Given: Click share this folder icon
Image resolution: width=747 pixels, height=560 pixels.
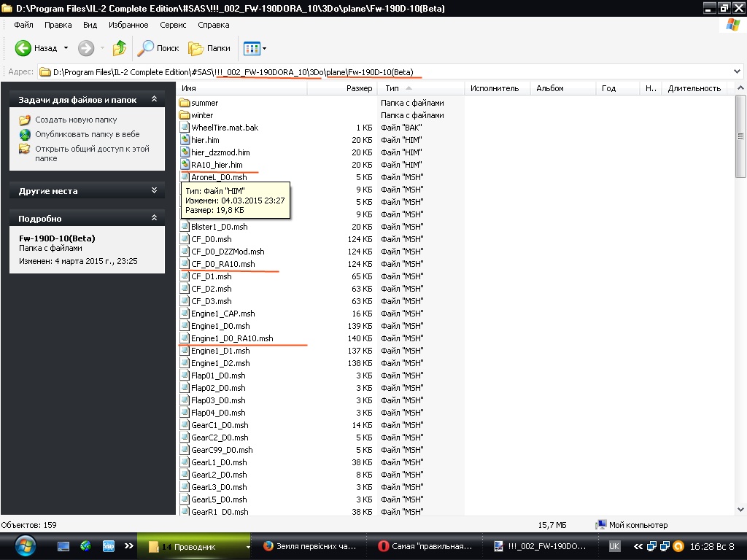Looking at the screenshot, I should (25, 149).
